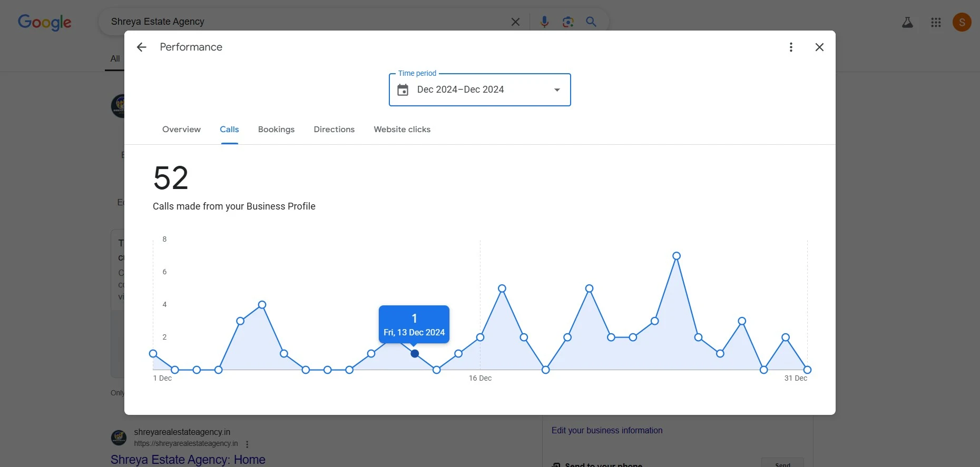The width and height of the screenshot is (980, 467).
Task: Switch to the Overview tab
Action: [x=181, y=130]
